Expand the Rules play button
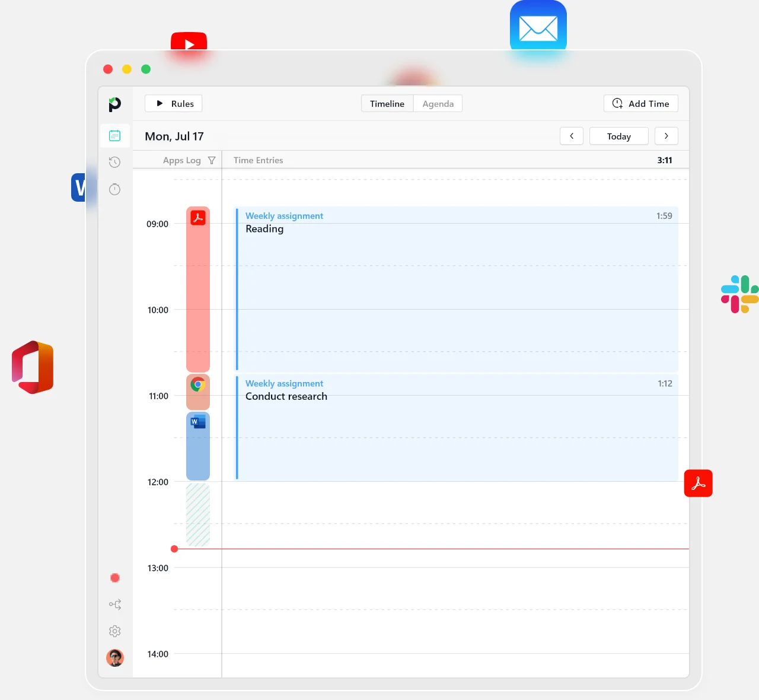Image resolution: width=759 pixels, height=700 pixels. coord(174,104)
